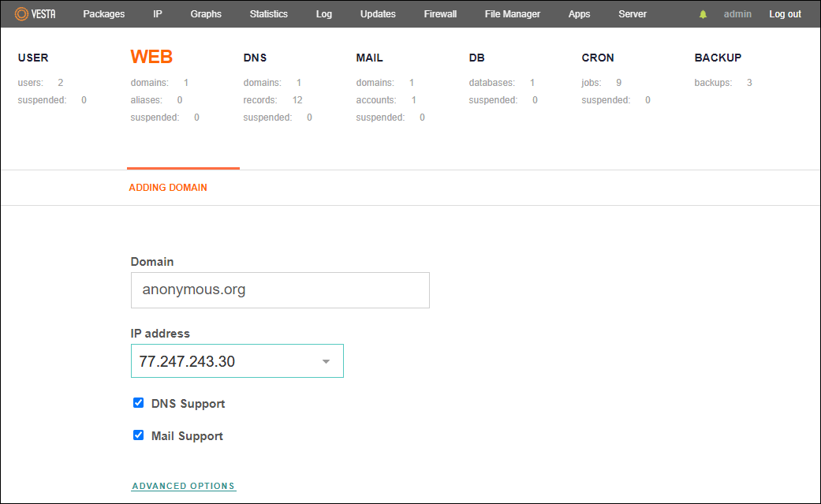Screen dimensions: 821x504
Task: Open the MAIL section tab
Action: pyautogui.click(x=369, y=58)
